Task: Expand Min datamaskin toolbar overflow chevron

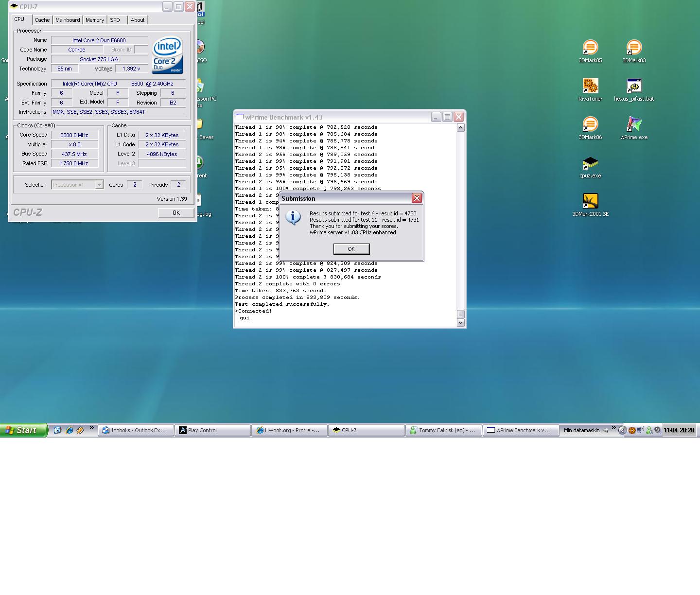Action: pyautogui.click(x=614, y=428)
